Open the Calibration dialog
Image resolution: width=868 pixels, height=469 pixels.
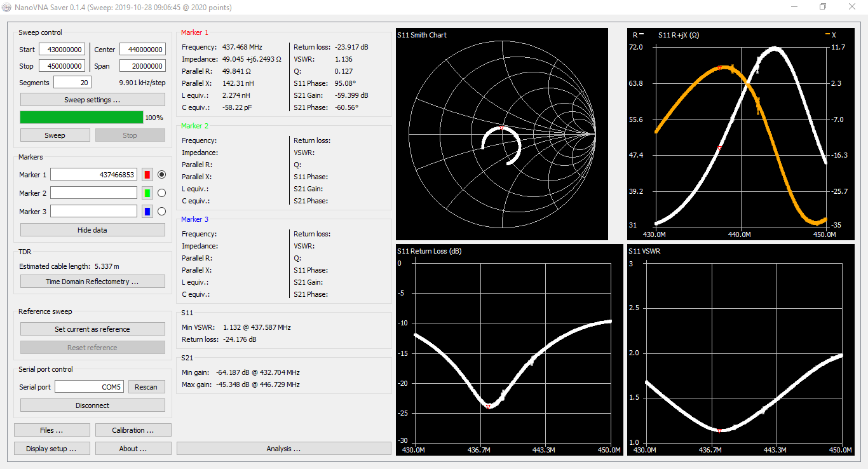[133, 430]
